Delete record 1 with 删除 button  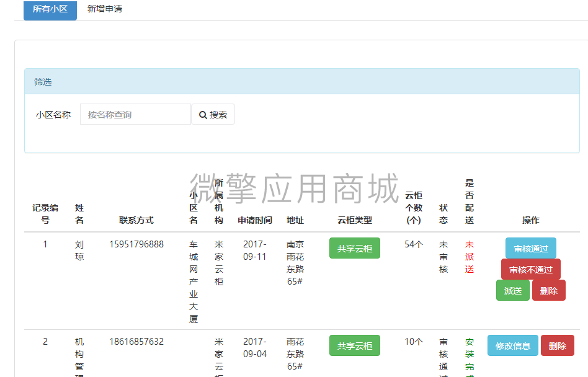click(x=549, y=290)
